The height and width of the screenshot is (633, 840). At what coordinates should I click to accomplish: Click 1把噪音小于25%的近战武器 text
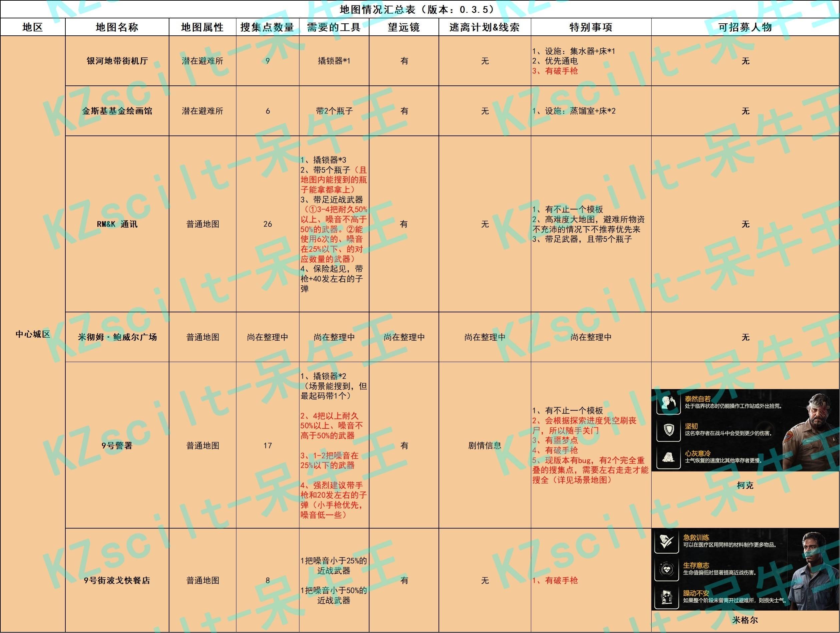click(x=334, y=565)
